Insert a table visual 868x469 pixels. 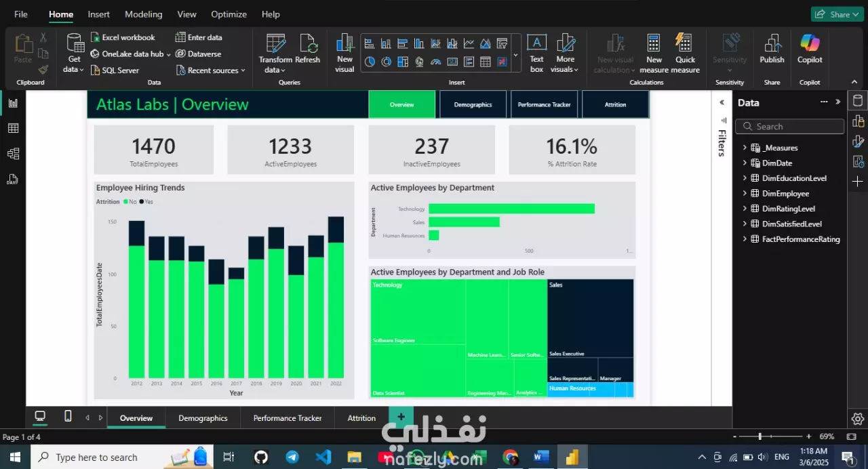(x=486, y=62)
